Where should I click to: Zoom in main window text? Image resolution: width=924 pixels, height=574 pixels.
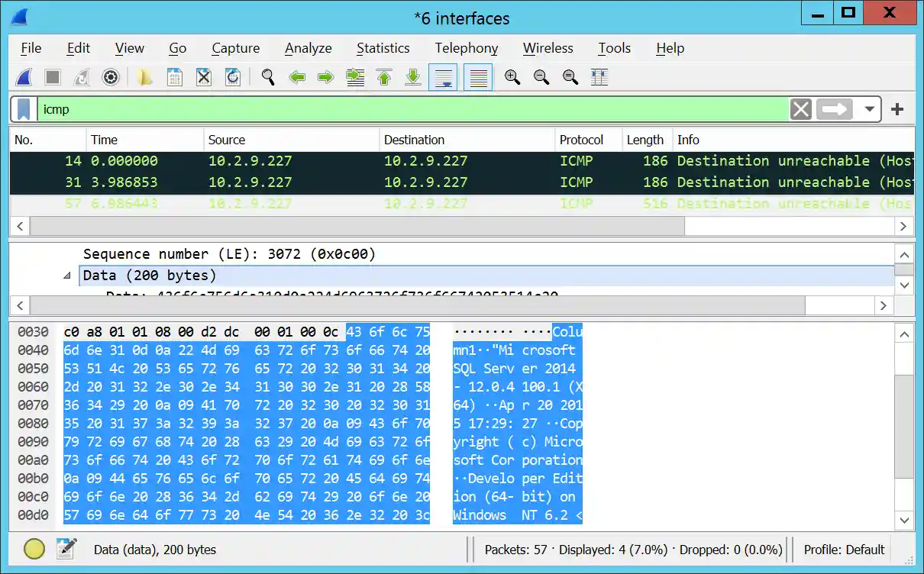(x=512, y=77)
